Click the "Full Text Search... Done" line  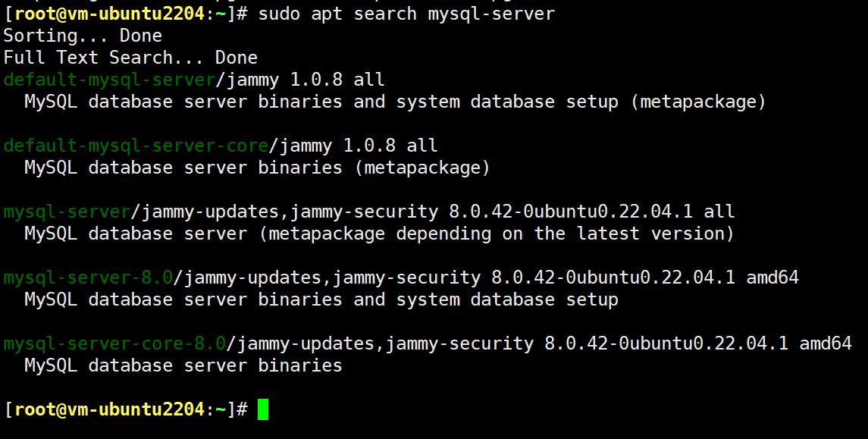130,58
